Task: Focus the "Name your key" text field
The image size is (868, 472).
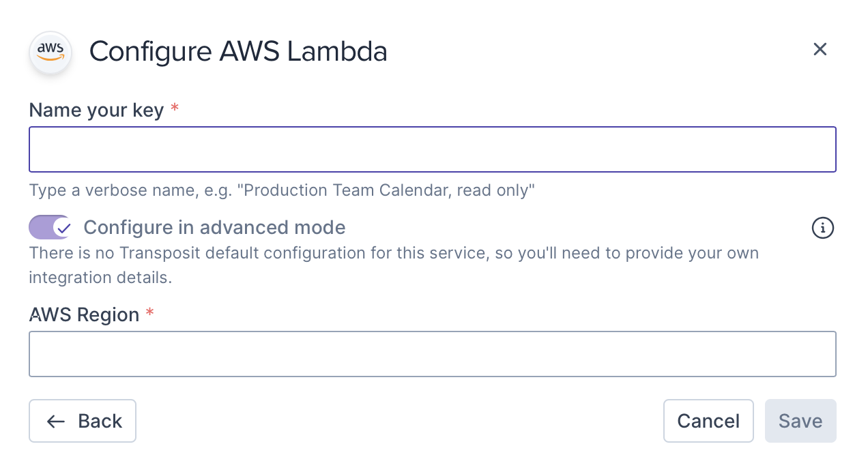Action: (432, 149)
